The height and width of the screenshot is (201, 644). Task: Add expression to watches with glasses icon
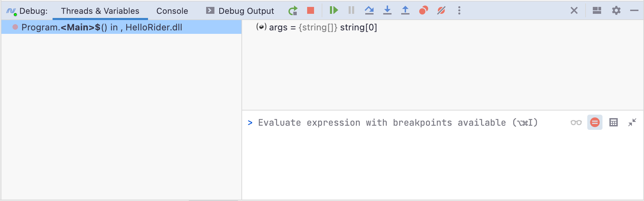tap(576, 123)
